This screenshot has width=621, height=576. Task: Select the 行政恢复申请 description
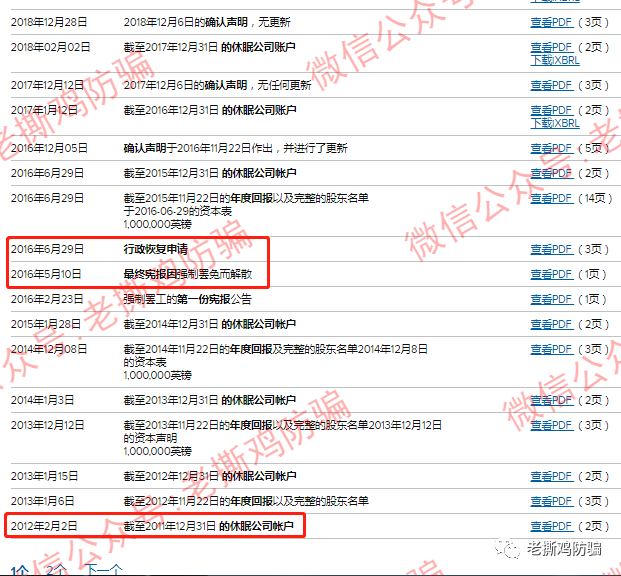(x=156, y=249)
